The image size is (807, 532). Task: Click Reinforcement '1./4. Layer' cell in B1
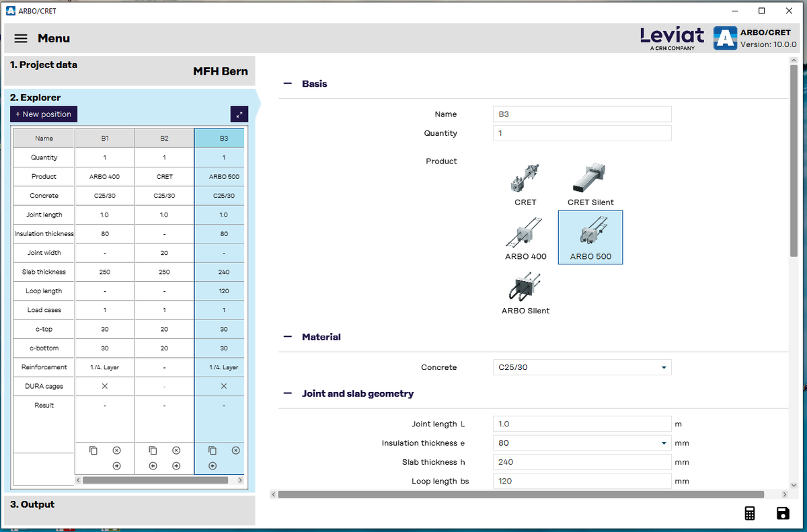click(x=104, y=367)
